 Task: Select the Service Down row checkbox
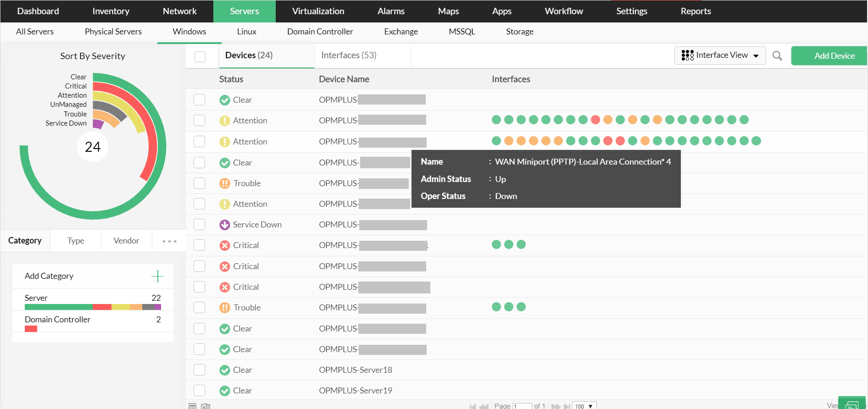pyautogui.click(x=199, y=225)
